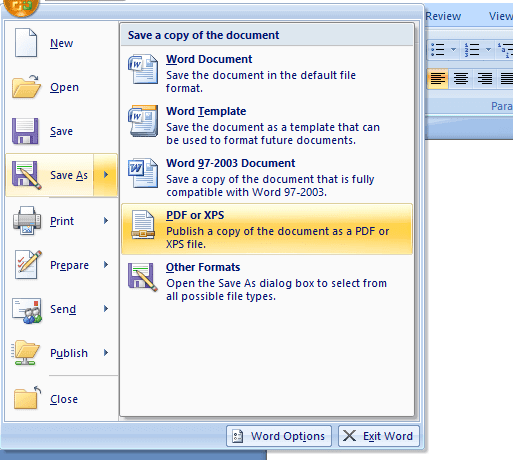This screenshot has width=515, height=462.
Task: Switch to the Review ribbon tab
Action: pyautogui.click(x=443, y=16)
